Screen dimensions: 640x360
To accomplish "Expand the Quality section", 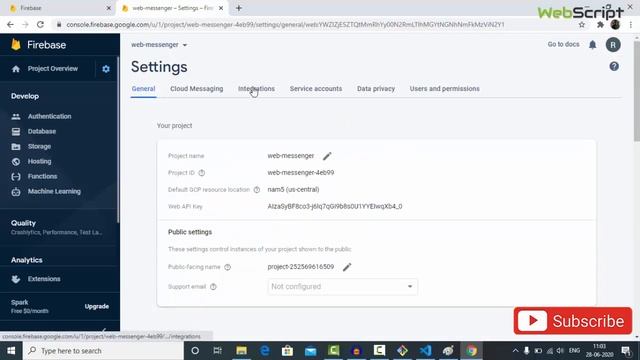I will coord(57,227).
